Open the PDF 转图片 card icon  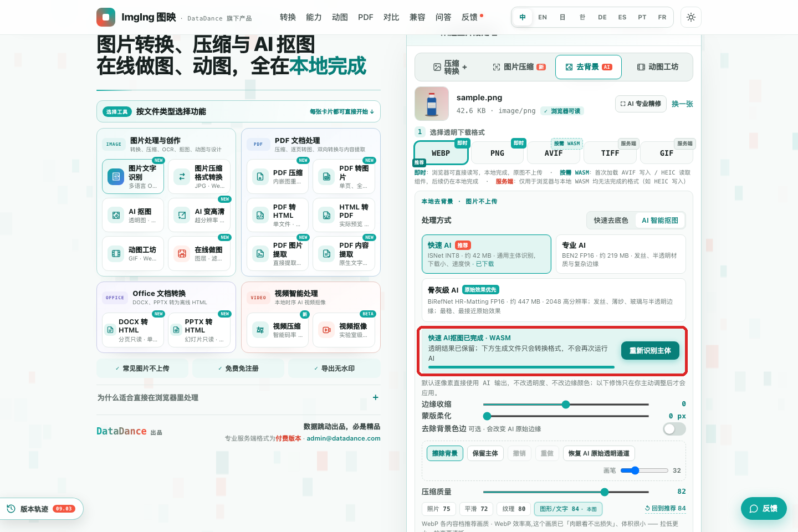[x=326, y=177]
